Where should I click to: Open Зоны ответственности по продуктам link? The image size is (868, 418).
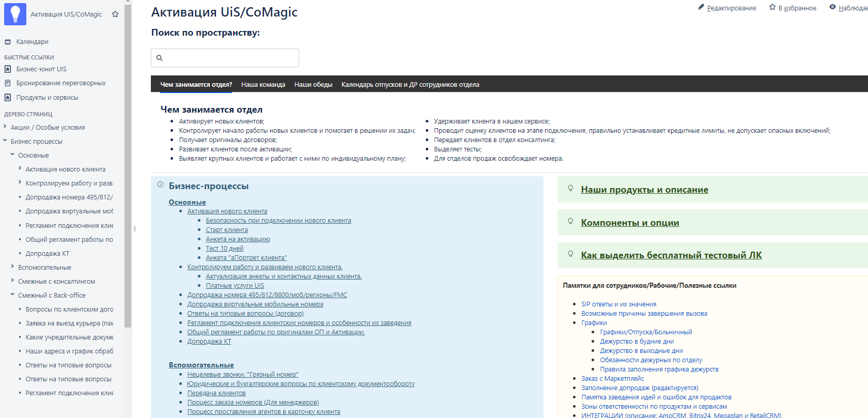coord(654,407)
